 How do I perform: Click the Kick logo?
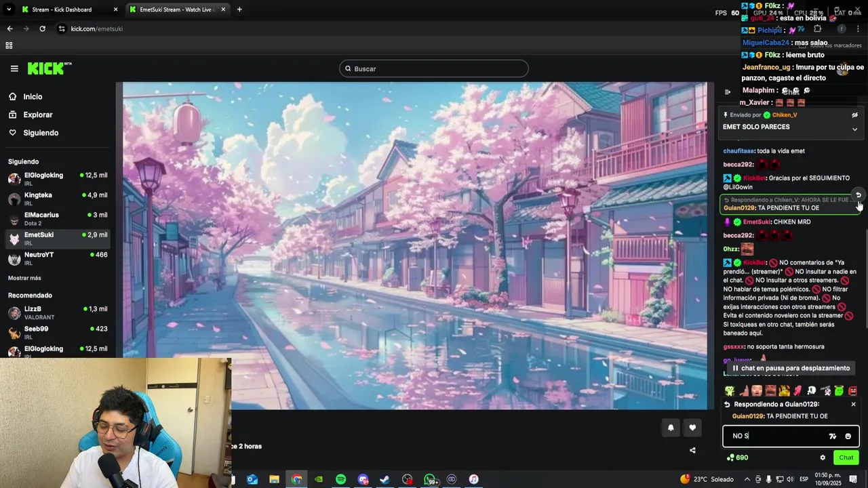tap(49, 68)
